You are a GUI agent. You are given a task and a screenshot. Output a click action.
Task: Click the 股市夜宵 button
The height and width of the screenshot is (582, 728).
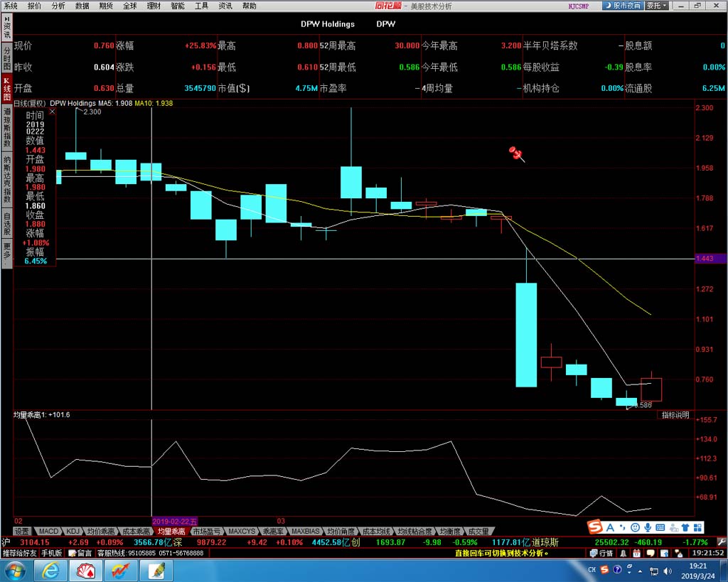[x=623, y=6]
